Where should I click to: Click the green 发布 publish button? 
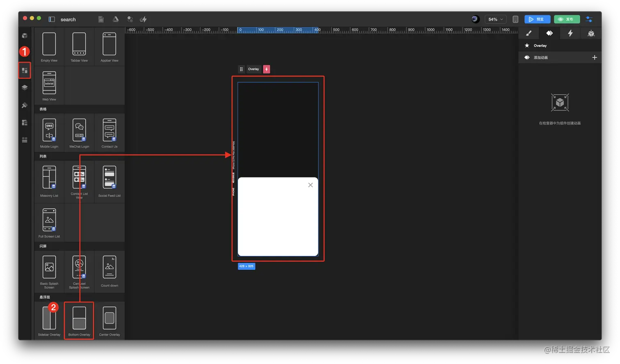click(567, 19)
